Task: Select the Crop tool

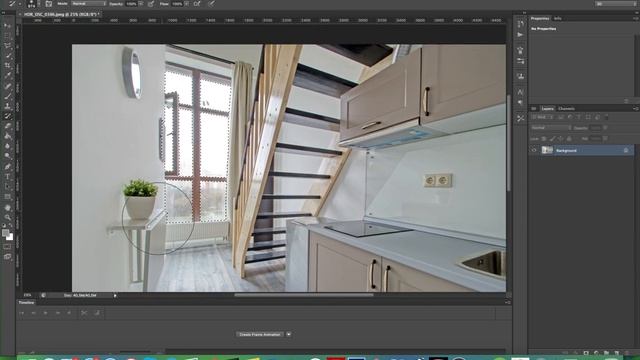Action: (7, 65)
